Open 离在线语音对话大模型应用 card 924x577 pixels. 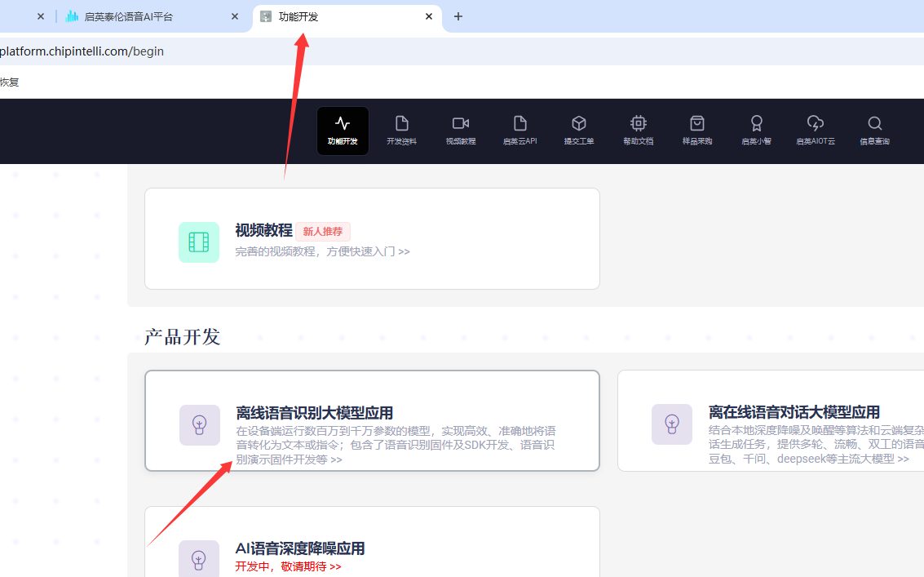[771, 421]
